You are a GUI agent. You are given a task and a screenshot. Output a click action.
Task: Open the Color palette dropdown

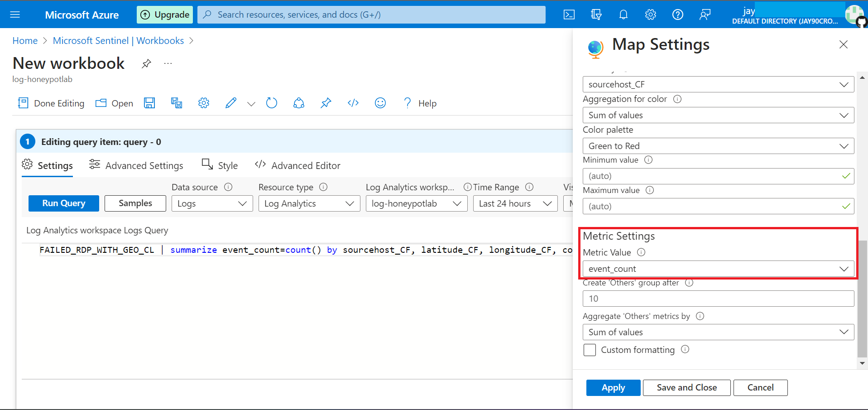point(718,146)
